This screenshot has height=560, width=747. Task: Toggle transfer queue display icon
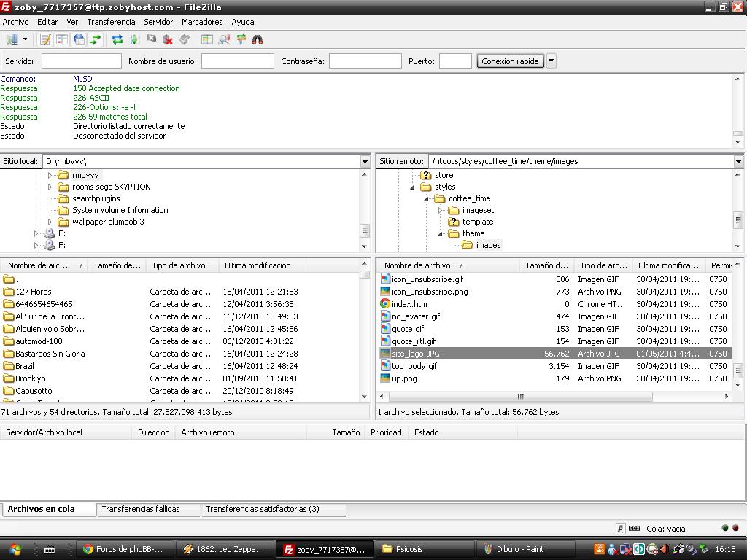click(96, 39)
